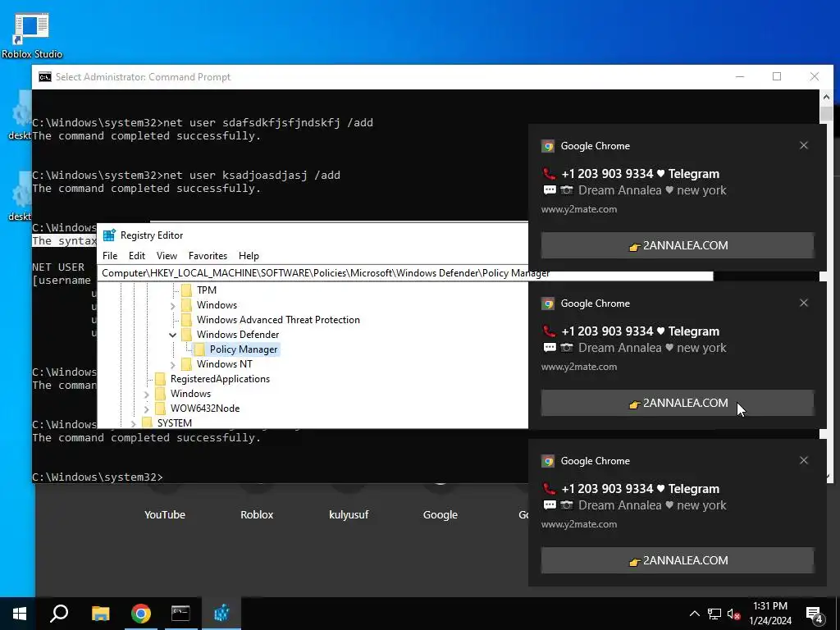The width and height of the screenshot is (840, 630).
Task: Open the Help menu in Registry Editor
Action: [x=249, y=256]
